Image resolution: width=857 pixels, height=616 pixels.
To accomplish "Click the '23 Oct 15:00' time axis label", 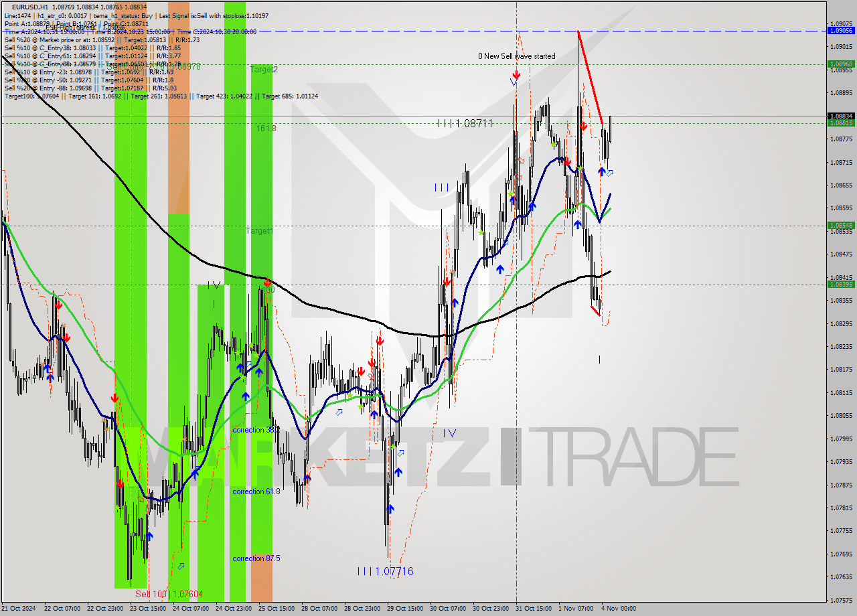I will click(x=147, y=609).
